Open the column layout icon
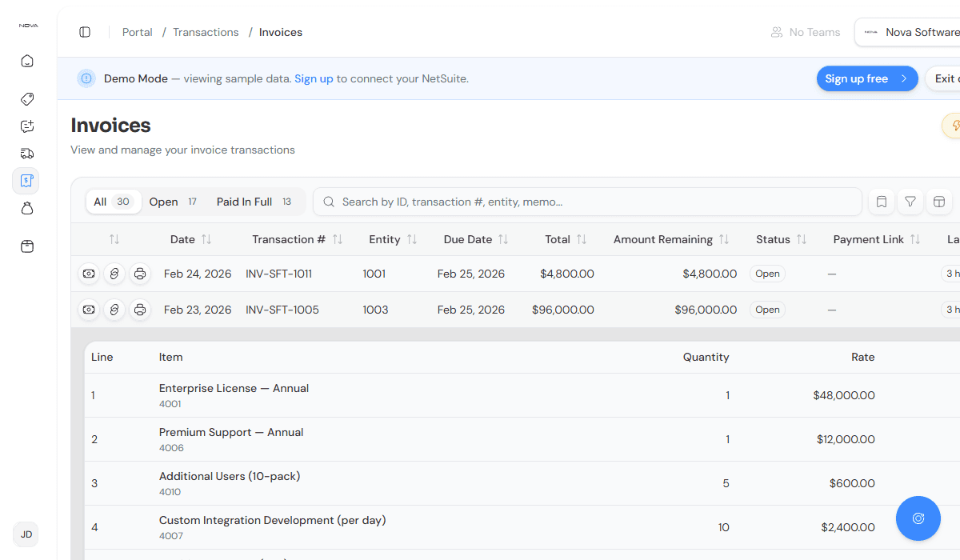This screenshot has height=560, width=960. 939,202
